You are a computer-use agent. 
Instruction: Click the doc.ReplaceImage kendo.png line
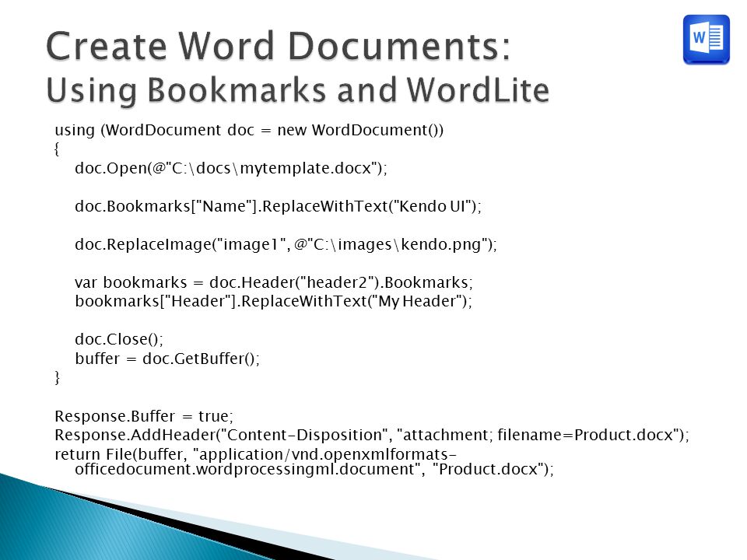pos(286,244)
